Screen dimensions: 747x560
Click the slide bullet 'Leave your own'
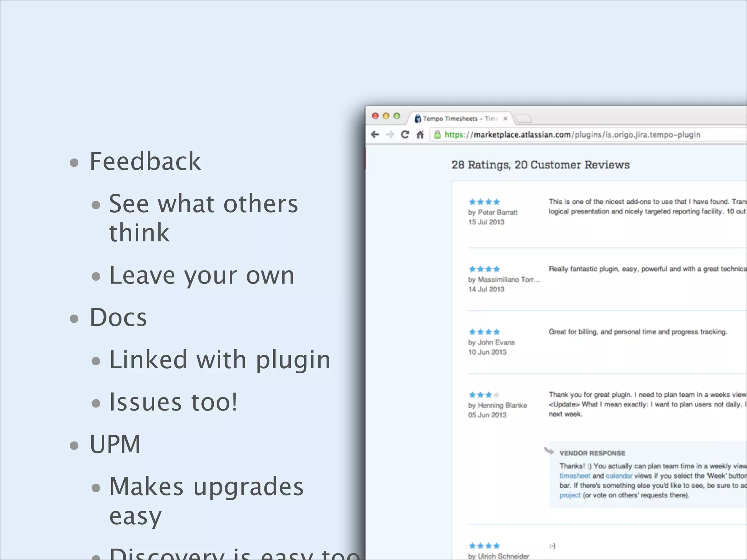(202, 275)
